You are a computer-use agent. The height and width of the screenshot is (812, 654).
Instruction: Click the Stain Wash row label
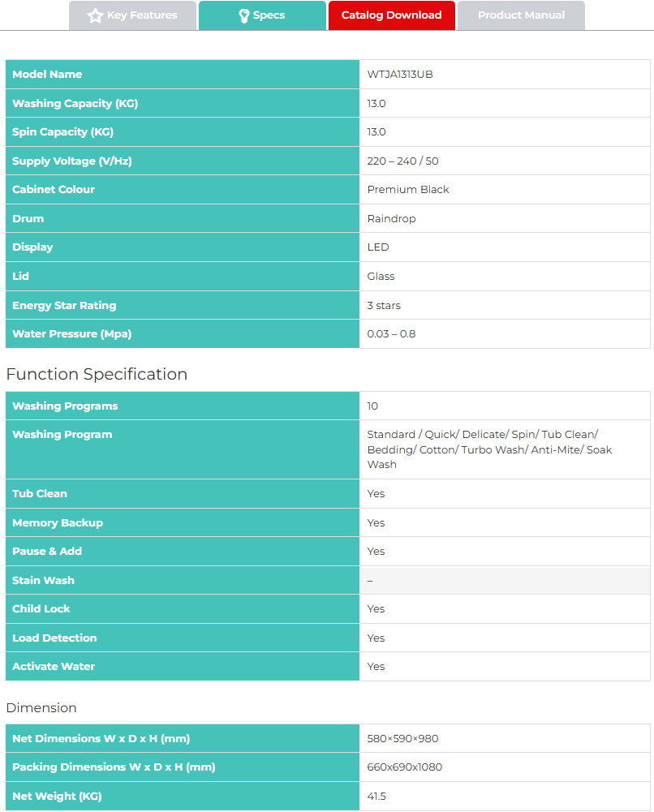point(43,581)
